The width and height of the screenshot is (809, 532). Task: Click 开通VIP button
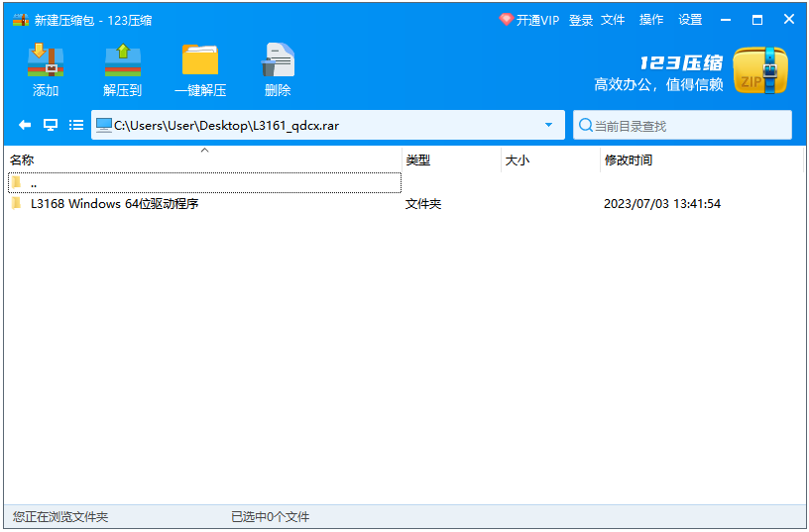pyautogui.click(x=529, y=20)
